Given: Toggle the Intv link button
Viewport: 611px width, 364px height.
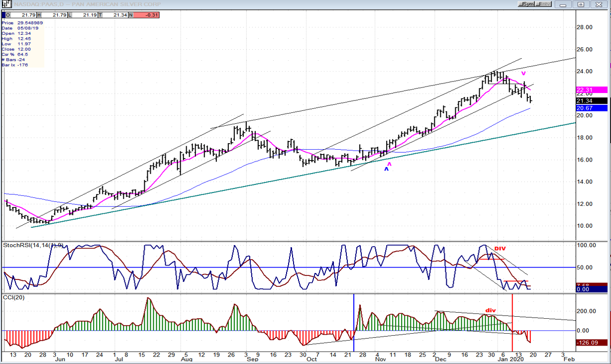Looking at the screenshot, I should click(545, 4).
